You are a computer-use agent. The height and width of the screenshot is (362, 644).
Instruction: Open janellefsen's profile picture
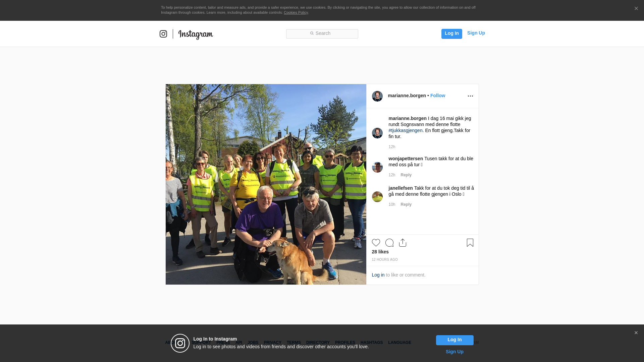(x=377, y=197)
